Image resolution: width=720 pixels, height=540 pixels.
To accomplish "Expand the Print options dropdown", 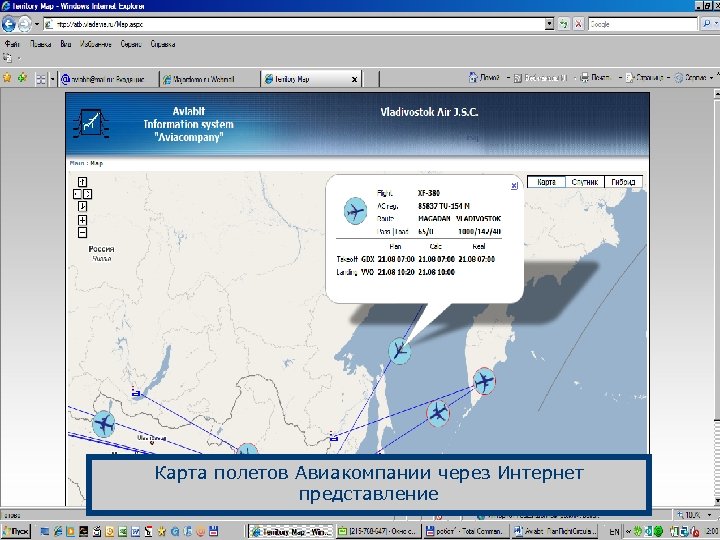I will coord(620,78).
